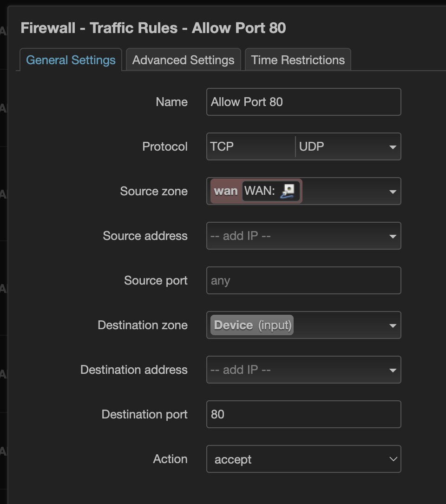Open the Action chevron showing accept
This screenshot has width=446, height=504.
click(393, 459)
